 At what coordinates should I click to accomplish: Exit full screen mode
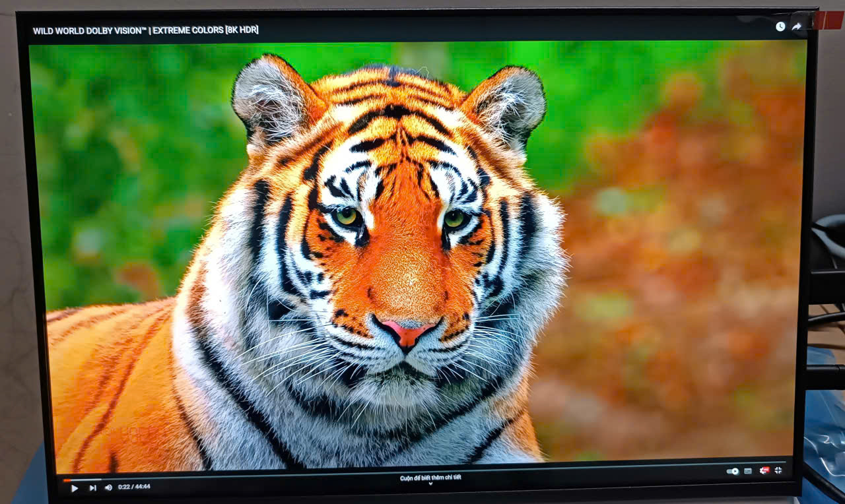coord(778,470)
